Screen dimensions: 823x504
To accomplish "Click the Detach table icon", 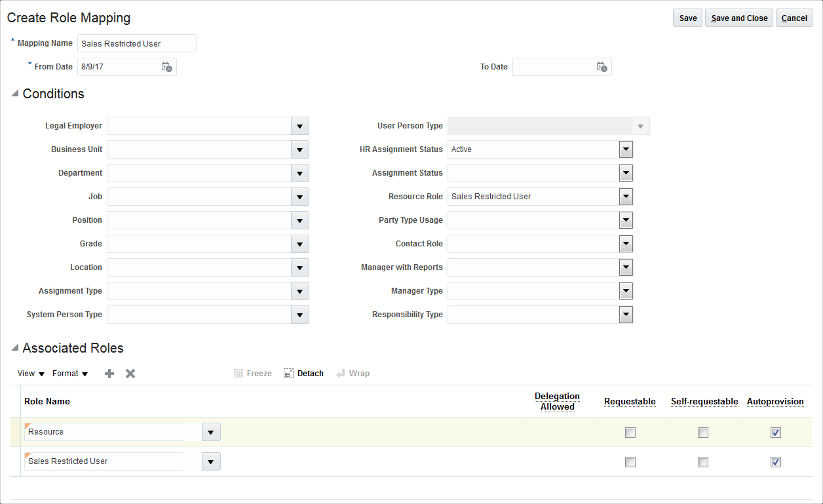I will 289,374.
